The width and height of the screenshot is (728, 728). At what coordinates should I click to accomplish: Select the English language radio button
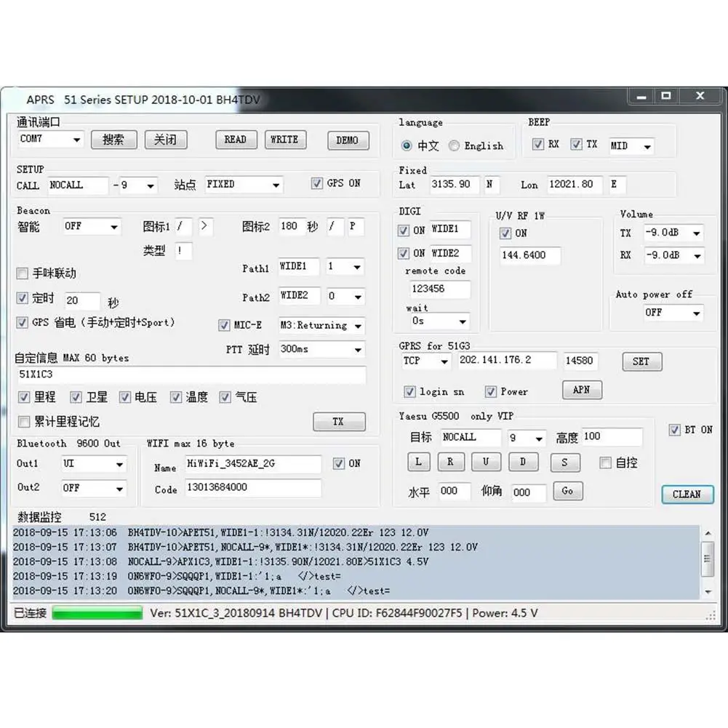click(x=455, y=145)
